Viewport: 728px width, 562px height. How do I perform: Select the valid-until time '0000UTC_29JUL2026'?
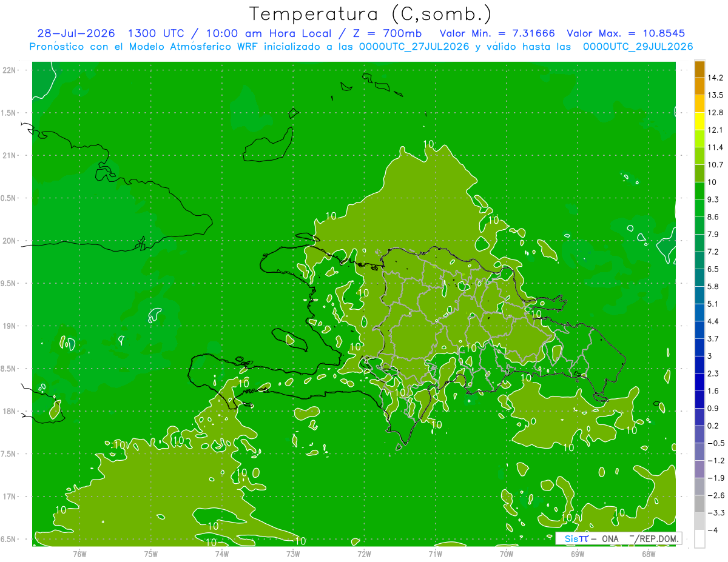pyautogui.click(x=638, y=47)
